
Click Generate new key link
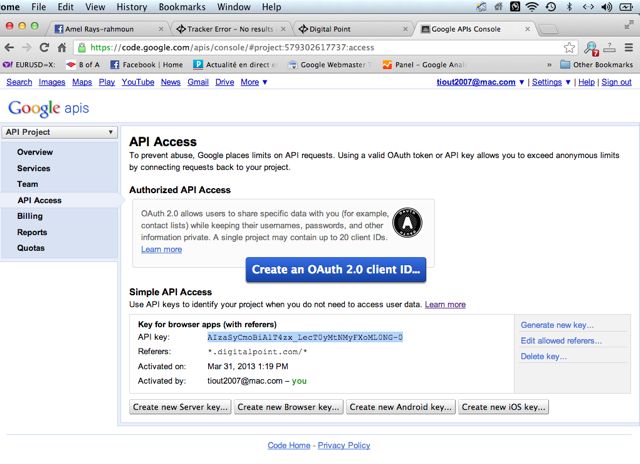(x=557, y=325)
